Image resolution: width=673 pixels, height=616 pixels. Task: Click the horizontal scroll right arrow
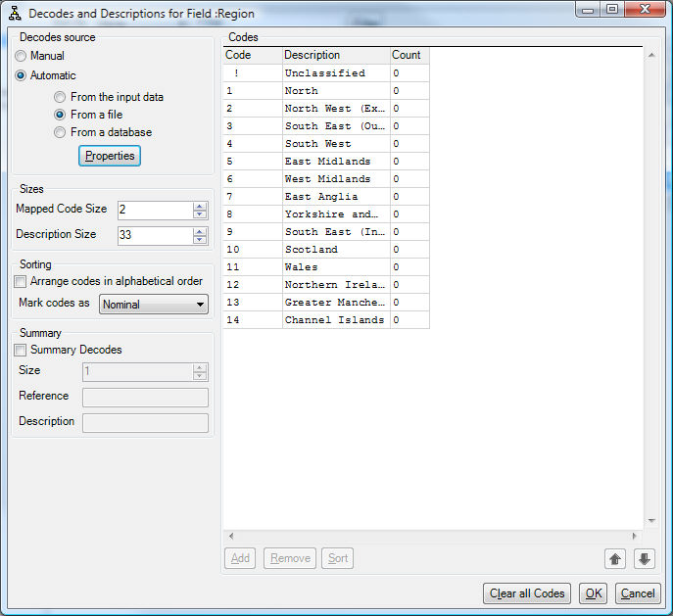click(635, 536)
